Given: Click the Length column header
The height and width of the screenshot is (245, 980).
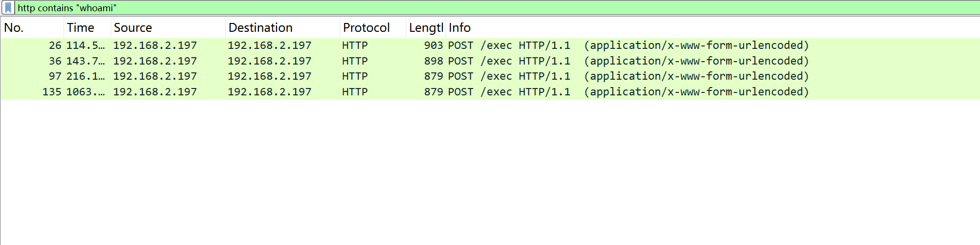Looking at the screenshot, I should (426, 28).
